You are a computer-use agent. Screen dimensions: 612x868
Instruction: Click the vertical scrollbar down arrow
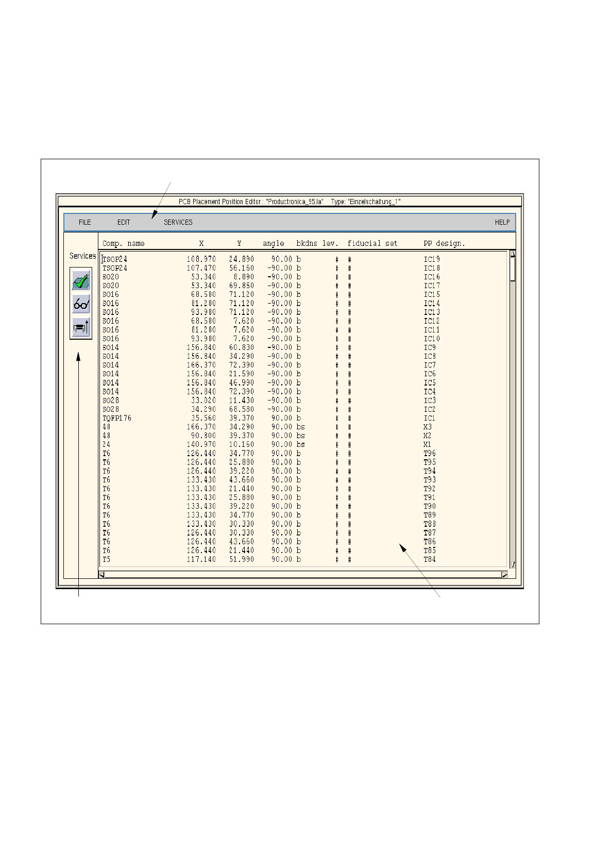point(513,565)
